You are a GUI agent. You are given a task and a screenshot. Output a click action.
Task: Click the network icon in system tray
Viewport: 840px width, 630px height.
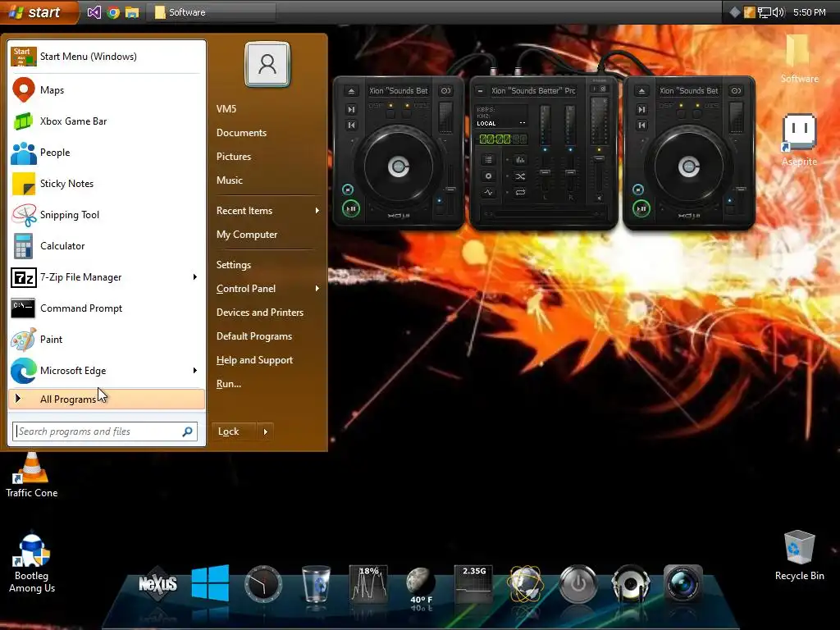[764, 11]
